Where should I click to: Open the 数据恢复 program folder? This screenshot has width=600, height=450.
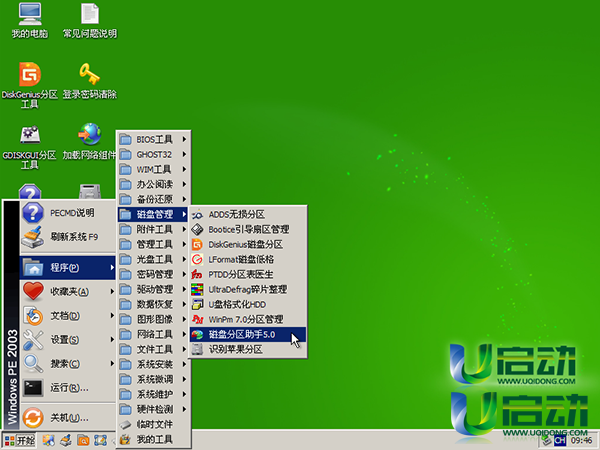pyautogui.click(x=153, y=304)
